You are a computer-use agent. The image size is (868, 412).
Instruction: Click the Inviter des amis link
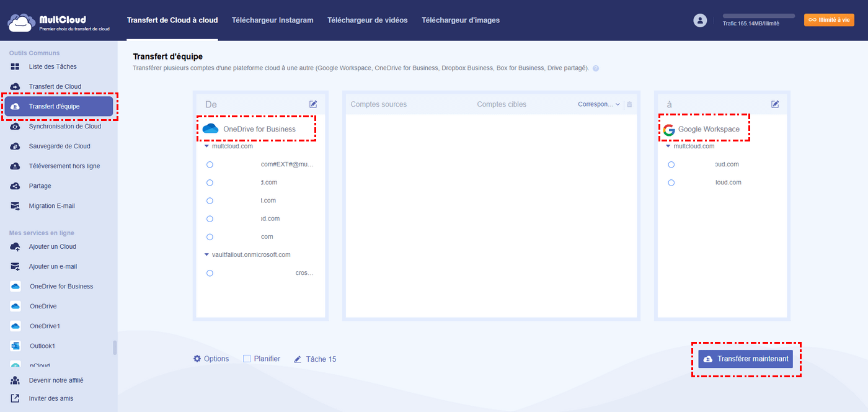tap(51, 398)
